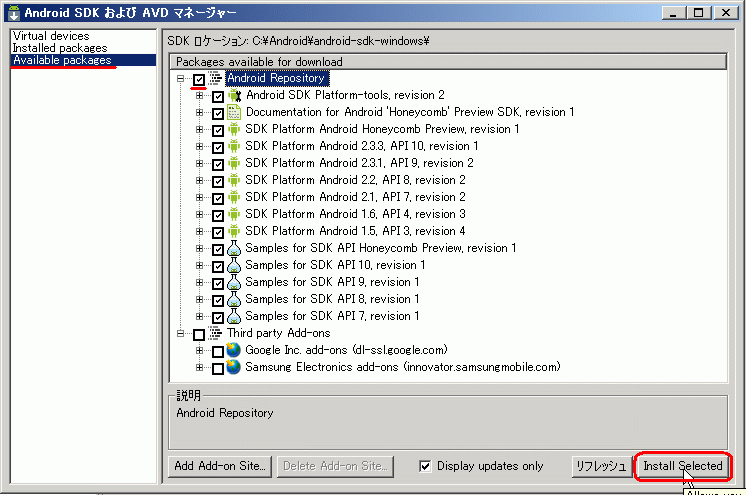Image resolution: width=746 pixels, height=495 pixels.
Task: Select SDK Platform Android Honeycomb Preview row
Action: tap(382, 129)
